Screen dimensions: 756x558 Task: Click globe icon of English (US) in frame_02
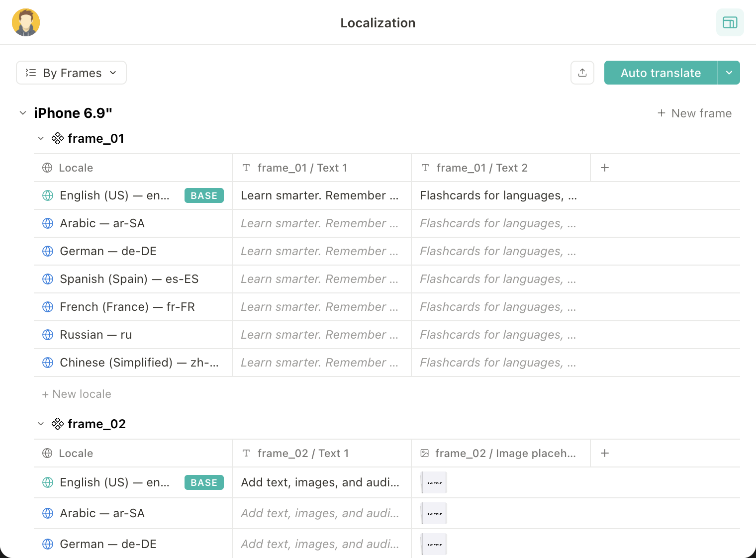point(48,482)
